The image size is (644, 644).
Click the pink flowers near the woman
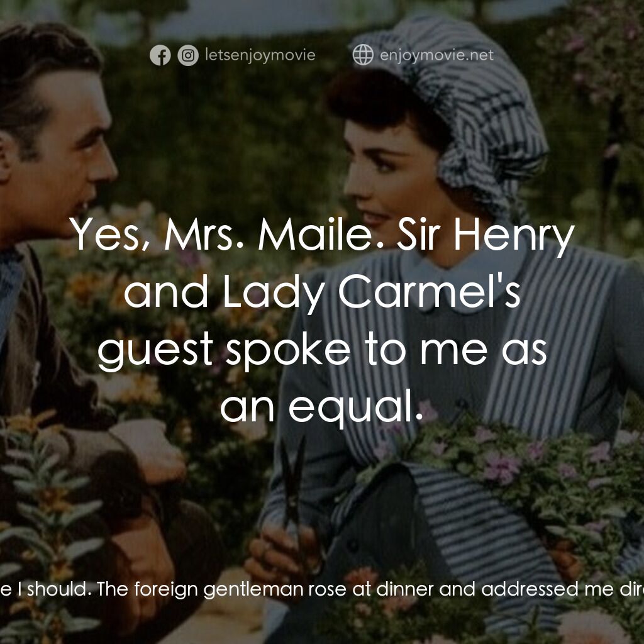click(501, 468)
